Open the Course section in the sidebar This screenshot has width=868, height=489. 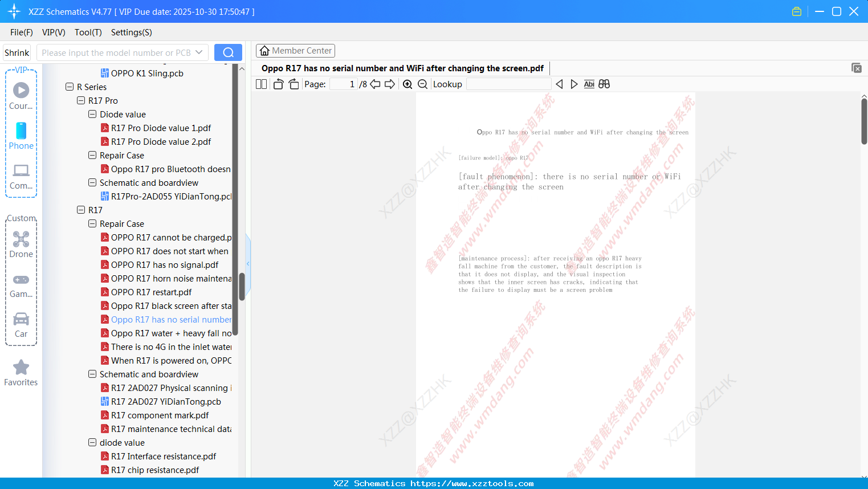(21, 96)
